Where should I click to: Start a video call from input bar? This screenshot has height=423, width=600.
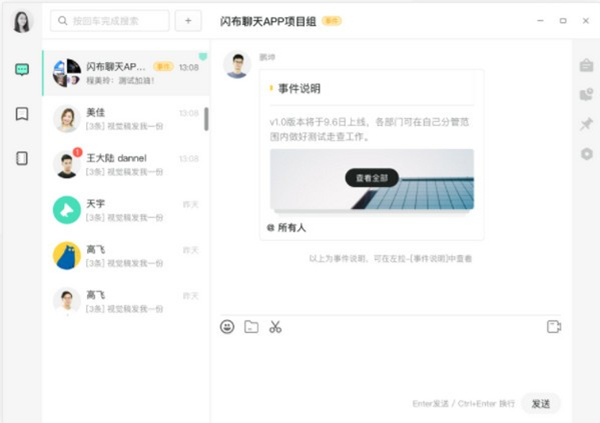[553, 326]
